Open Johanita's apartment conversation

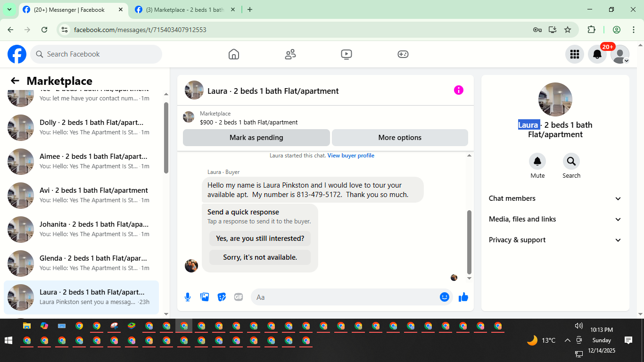point(81,229)
